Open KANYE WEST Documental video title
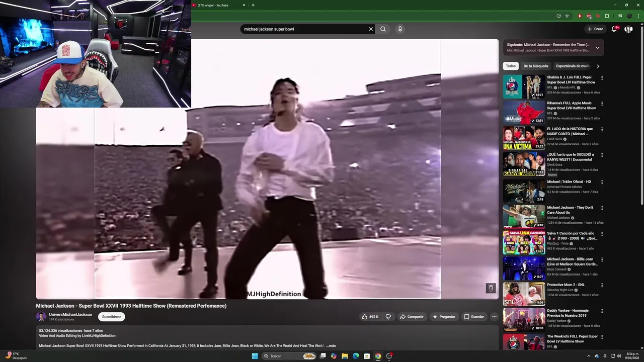644x362 pixels. (x=570, y=157)
